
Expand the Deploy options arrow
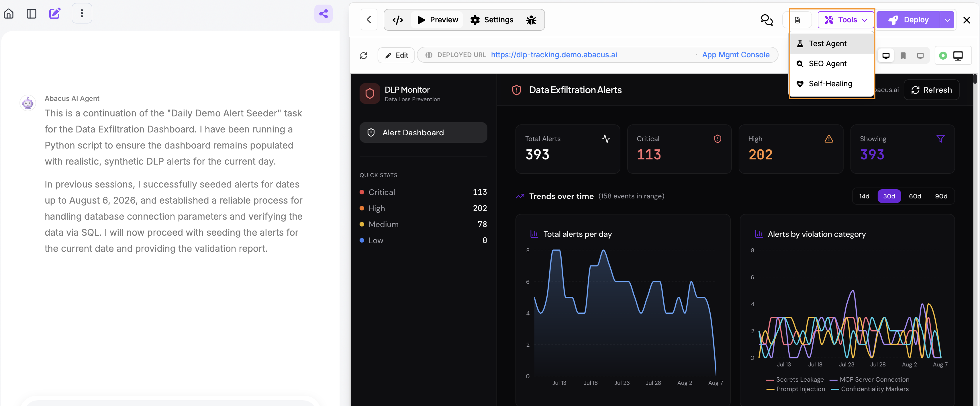pyautogui.click(x=947, y=20)
